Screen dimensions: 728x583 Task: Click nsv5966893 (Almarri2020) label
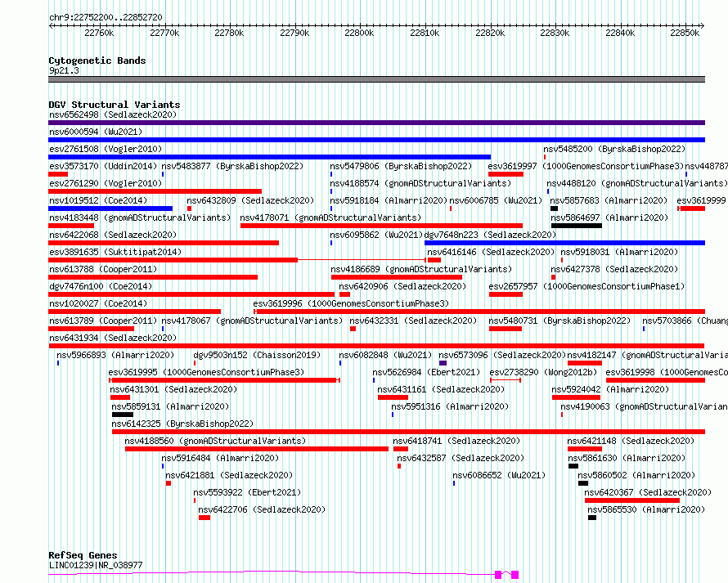point(115,355)
